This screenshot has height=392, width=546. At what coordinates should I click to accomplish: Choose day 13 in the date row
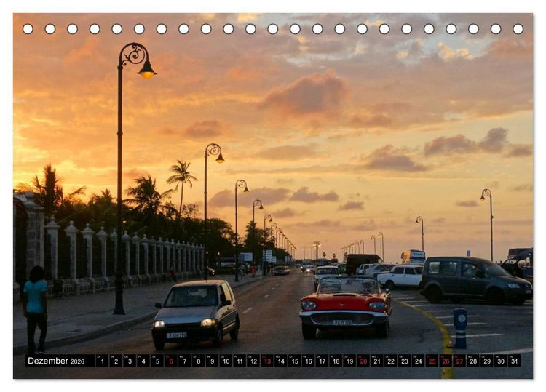[267, 361]
